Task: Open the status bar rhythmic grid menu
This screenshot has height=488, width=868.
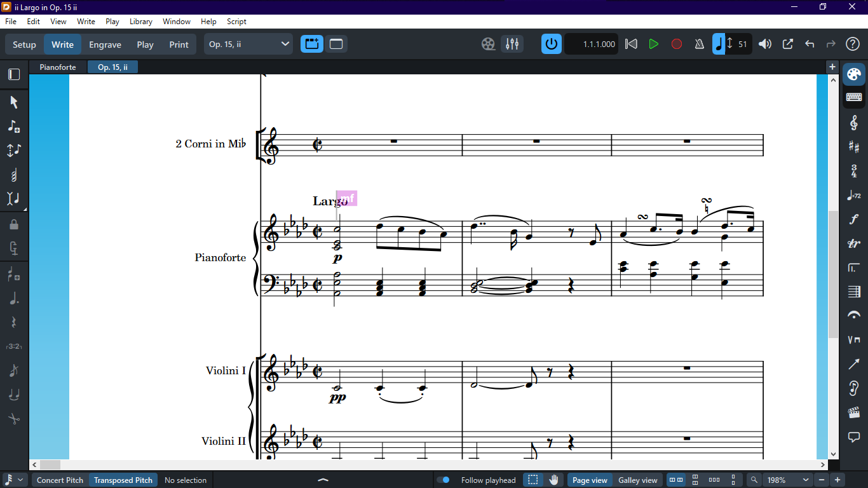Action: (14, 480)
